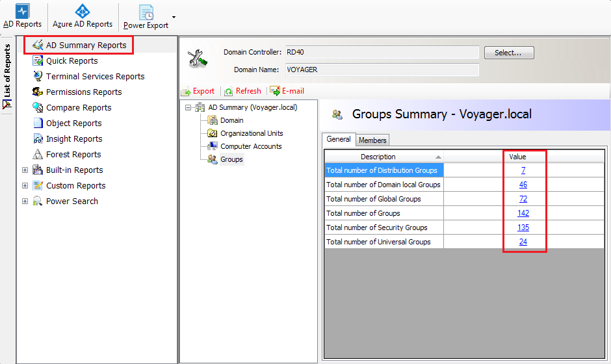611x364 pixels.
Task: Click the Refresh toolbar button
Action: pyautogui.click(x=242, y=91)
